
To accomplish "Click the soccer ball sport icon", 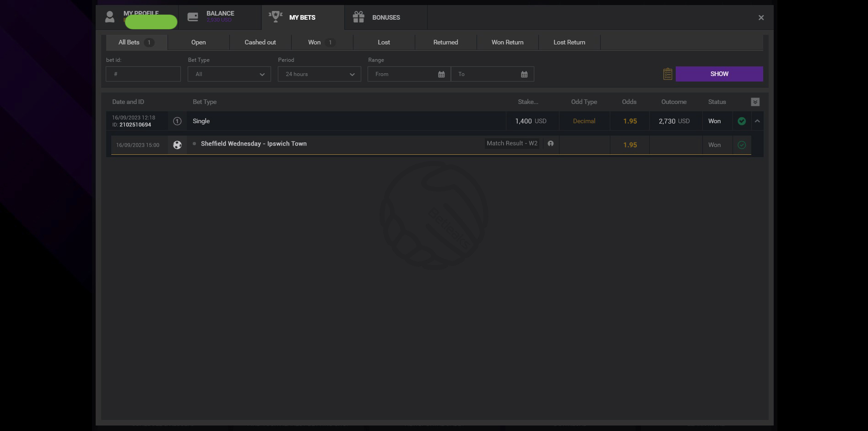I will 177,145.
